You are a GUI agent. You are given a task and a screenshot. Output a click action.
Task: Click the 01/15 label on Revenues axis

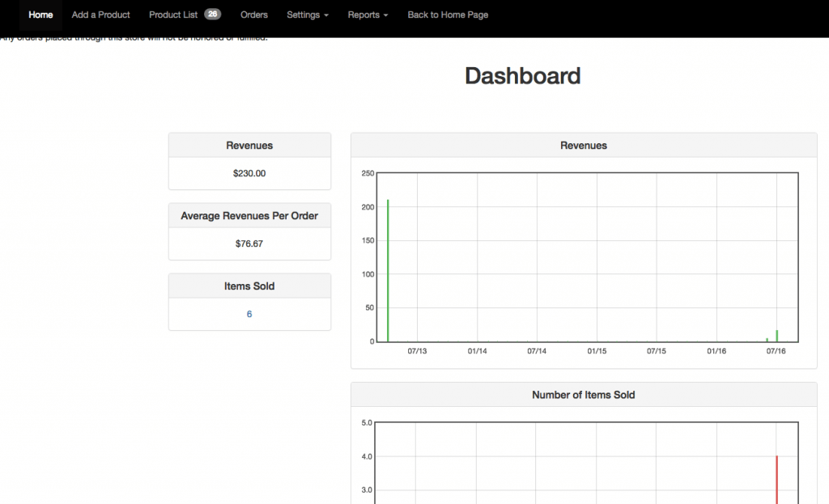pos(597,352)
